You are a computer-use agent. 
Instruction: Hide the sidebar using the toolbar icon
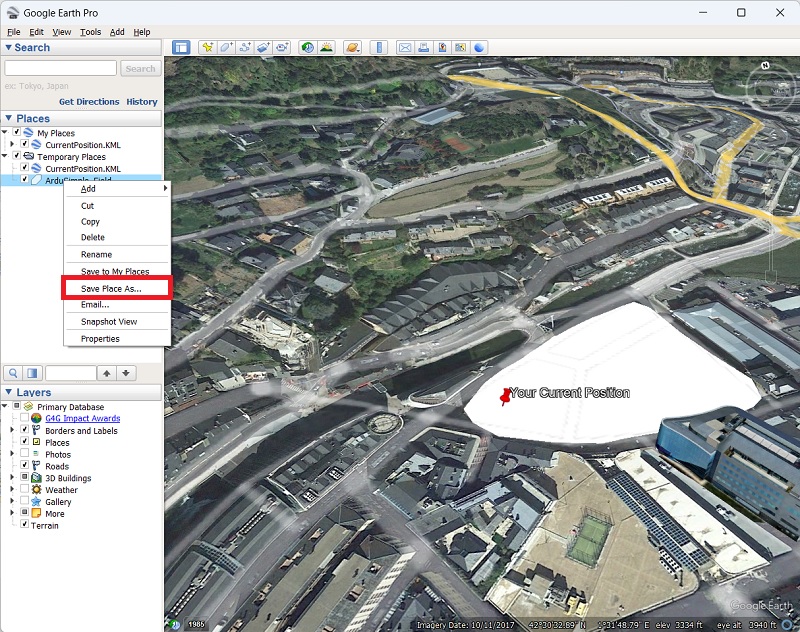[181, 47]
